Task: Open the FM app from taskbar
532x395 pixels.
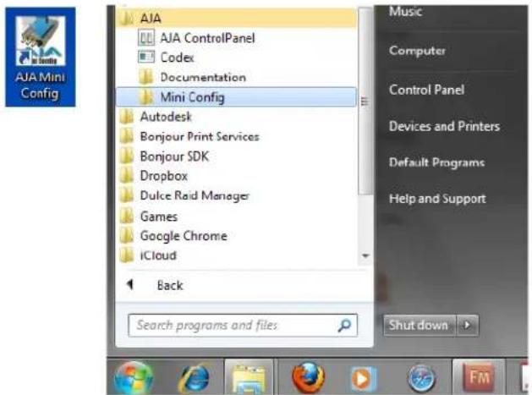Action: [479, 377]
